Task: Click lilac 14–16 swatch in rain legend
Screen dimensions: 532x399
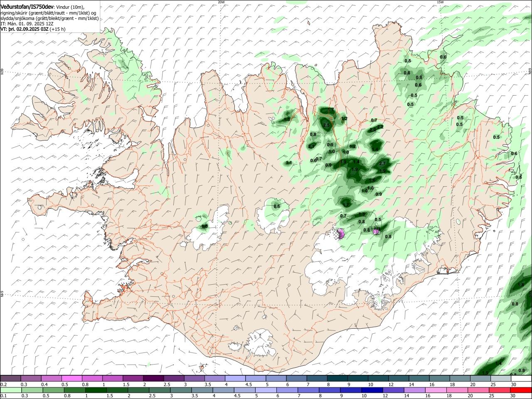Action: 415,390
